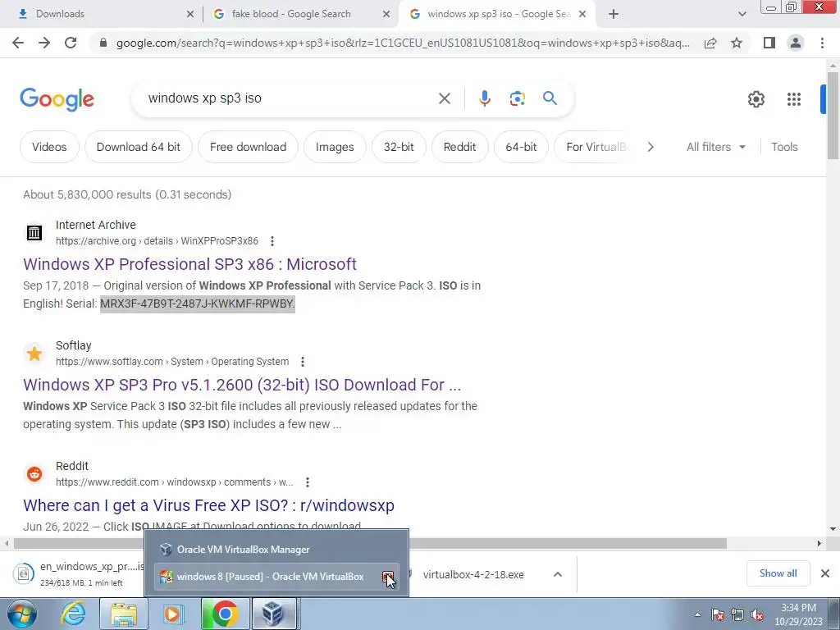
Task: Open Windows XP Professional SP3 x86 result
Action: pyautogui.click(x=189, y=264)
